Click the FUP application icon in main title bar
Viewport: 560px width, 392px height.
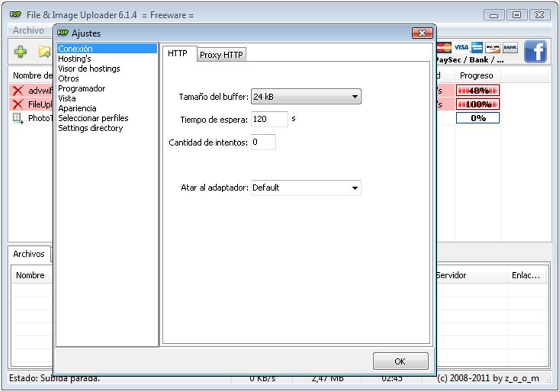[15, 15]
